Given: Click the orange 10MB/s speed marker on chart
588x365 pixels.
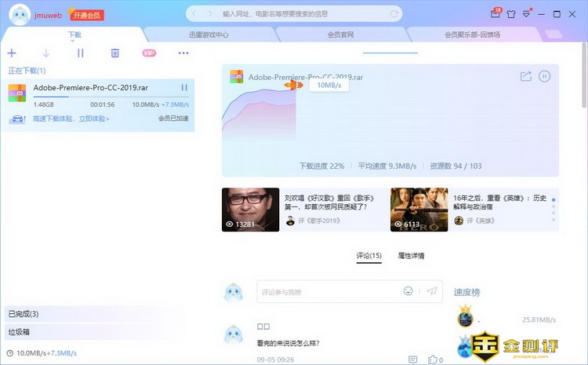Looking at the screenshot, I should (295, 85).
